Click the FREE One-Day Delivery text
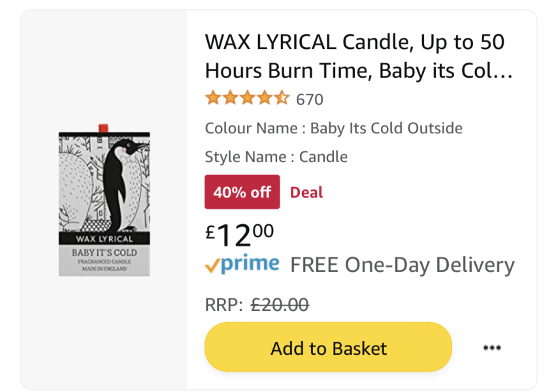This screenshot has height=392, width=558. point(402,265)
